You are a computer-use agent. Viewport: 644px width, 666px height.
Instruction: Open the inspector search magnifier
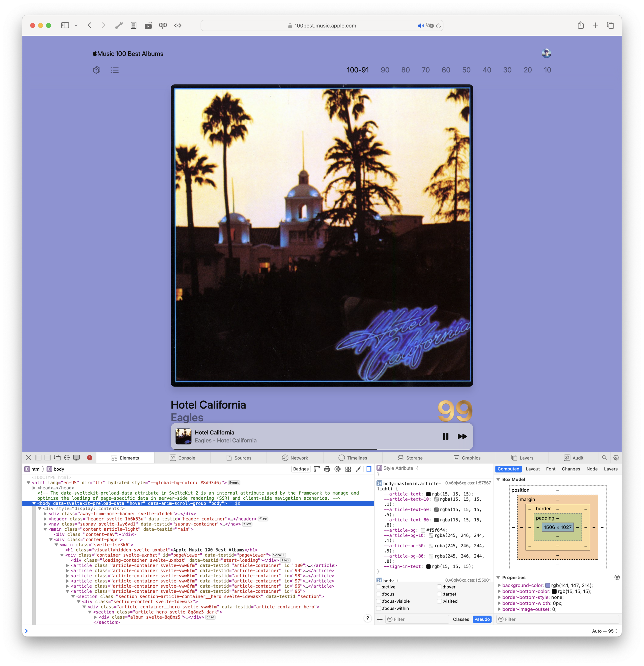pos(604,458)
